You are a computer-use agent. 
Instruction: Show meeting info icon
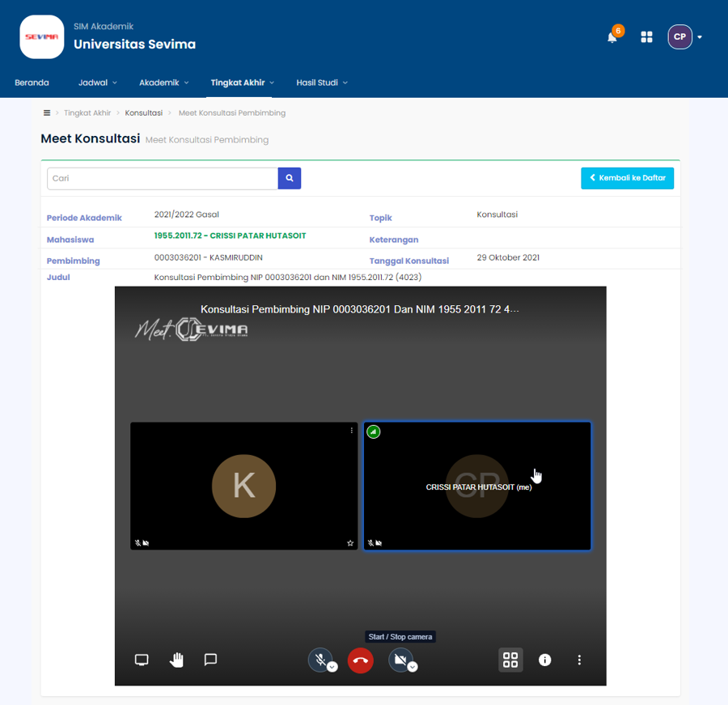(545, 660)
